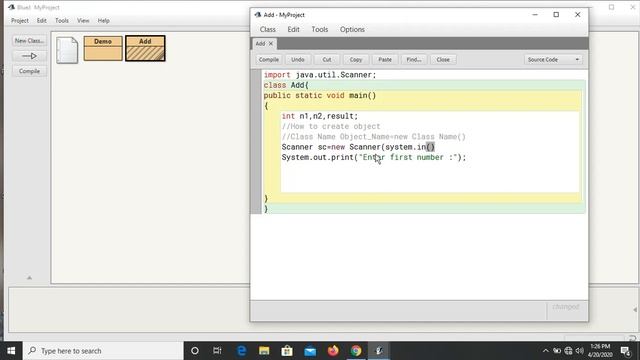Click the line 'import java.util.Scanner;'
Viewport: 640px width, 360px height.
320,75
